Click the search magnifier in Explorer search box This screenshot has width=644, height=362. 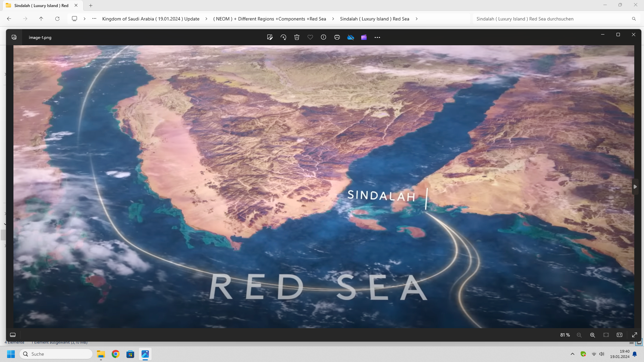coord(634,19)
